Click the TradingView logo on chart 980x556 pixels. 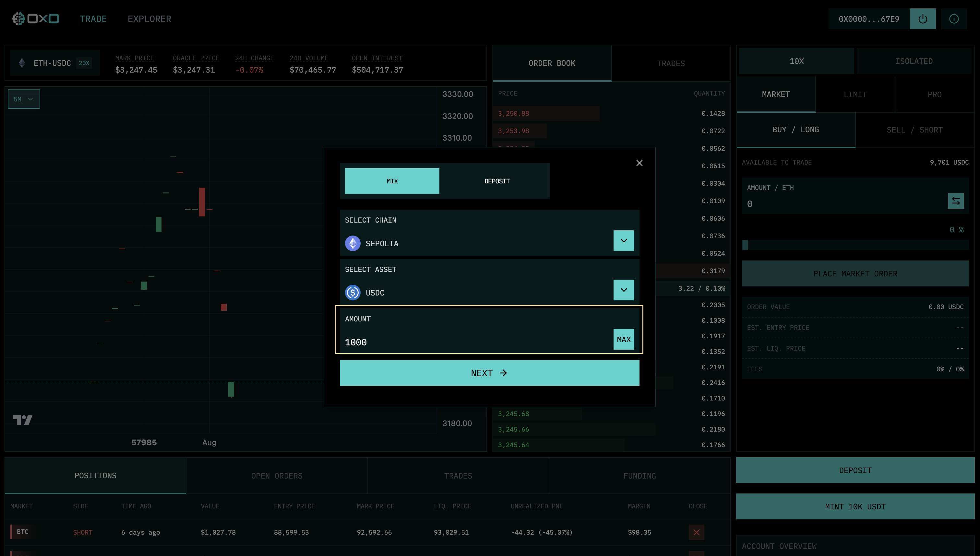[23, 420]
